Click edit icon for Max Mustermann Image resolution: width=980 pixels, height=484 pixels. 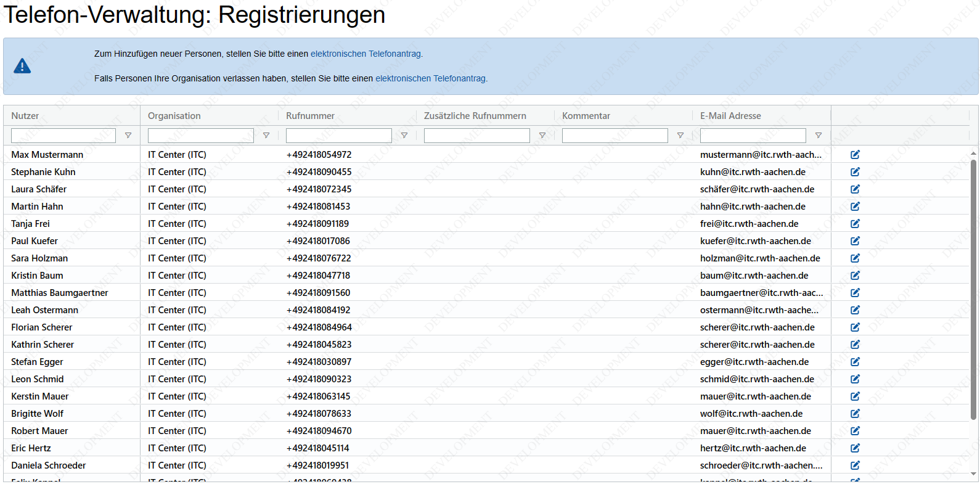pyautogui.click(x=855, y=155)
